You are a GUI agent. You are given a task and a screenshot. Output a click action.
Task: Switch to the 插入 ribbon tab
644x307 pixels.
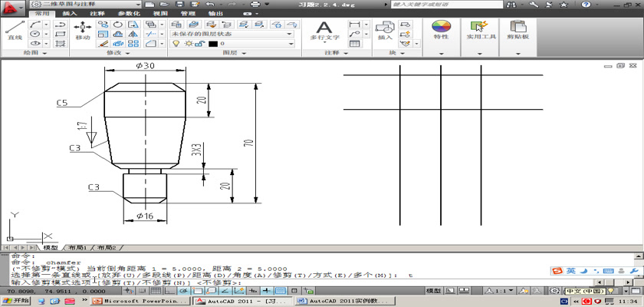click(x=70, y=13)
